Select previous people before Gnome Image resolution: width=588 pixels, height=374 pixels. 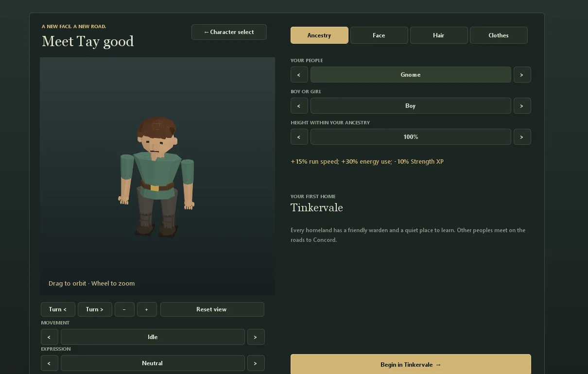299,75
